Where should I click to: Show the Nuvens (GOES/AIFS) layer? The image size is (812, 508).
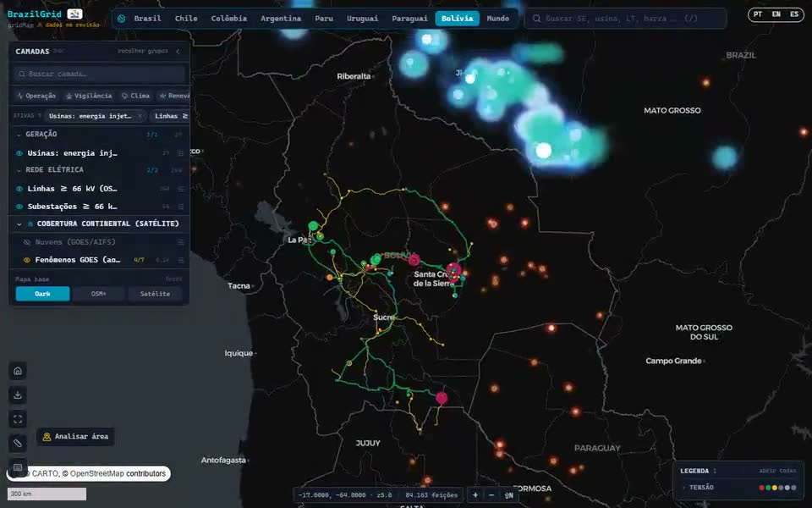coord(27,242)
